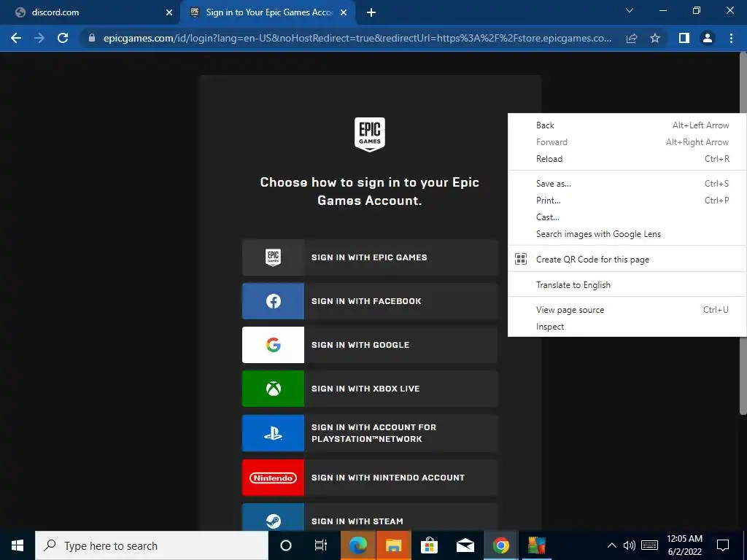The width and height of the screenshot is (747, 560).
Task: Click the Epic Games shield icon tile
Action: point(273,257)
